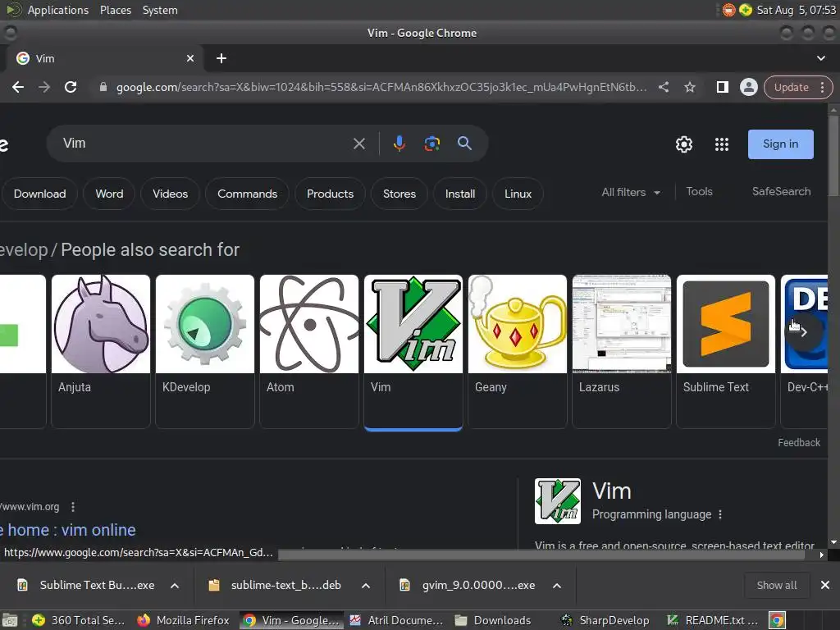Show all downloads
The width and height of the screenshot is (840, 630).
(x=777, y=586)
